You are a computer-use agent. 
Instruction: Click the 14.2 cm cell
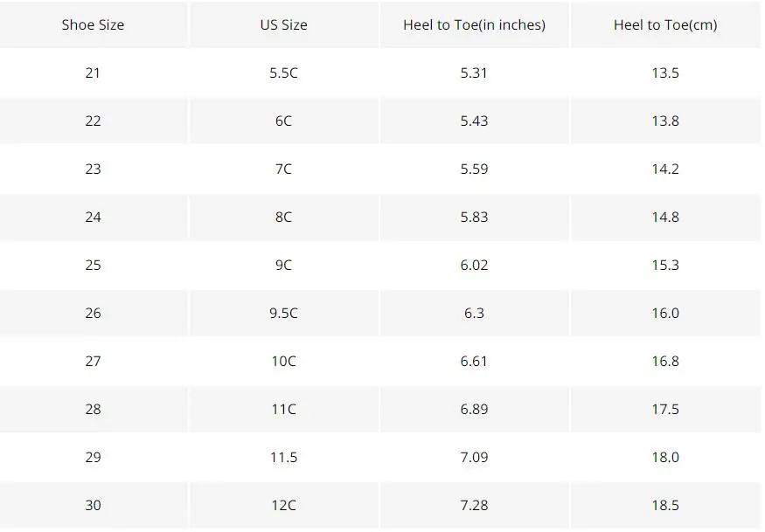(665, 169)
